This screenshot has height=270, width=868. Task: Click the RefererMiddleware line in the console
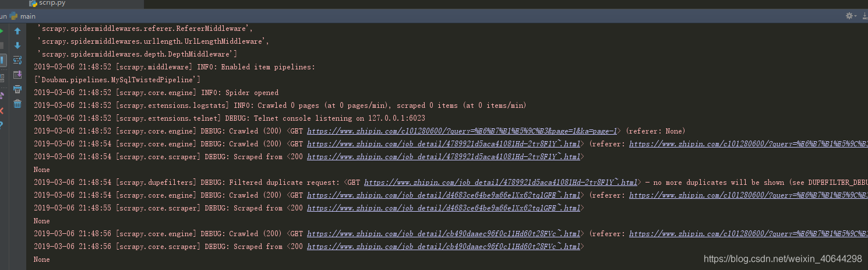[x=144, y=29]
